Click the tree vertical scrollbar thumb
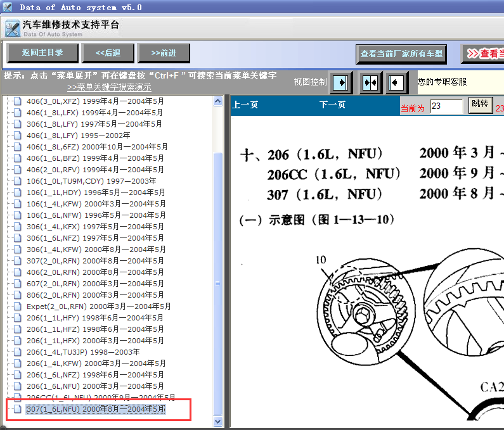 [x=218, y=284]
